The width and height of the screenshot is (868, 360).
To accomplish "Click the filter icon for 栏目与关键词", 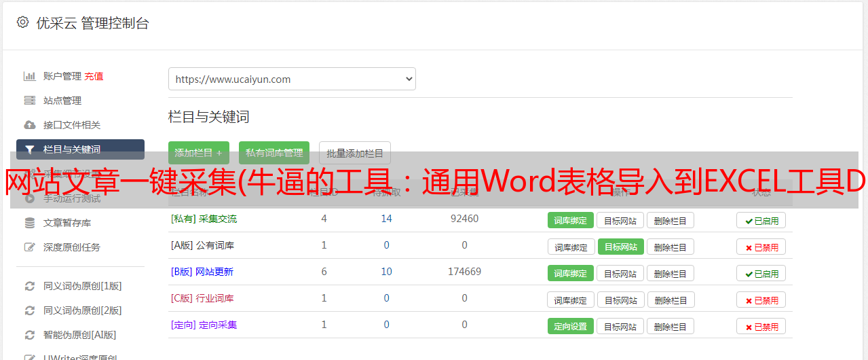I will point(29,149).
